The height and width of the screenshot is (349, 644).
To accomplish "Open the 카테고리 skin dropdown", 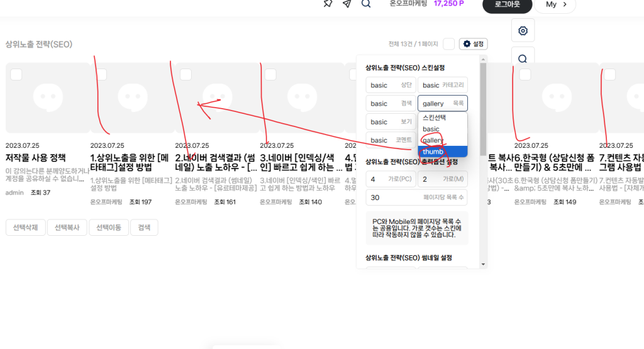I will (443, 85).
